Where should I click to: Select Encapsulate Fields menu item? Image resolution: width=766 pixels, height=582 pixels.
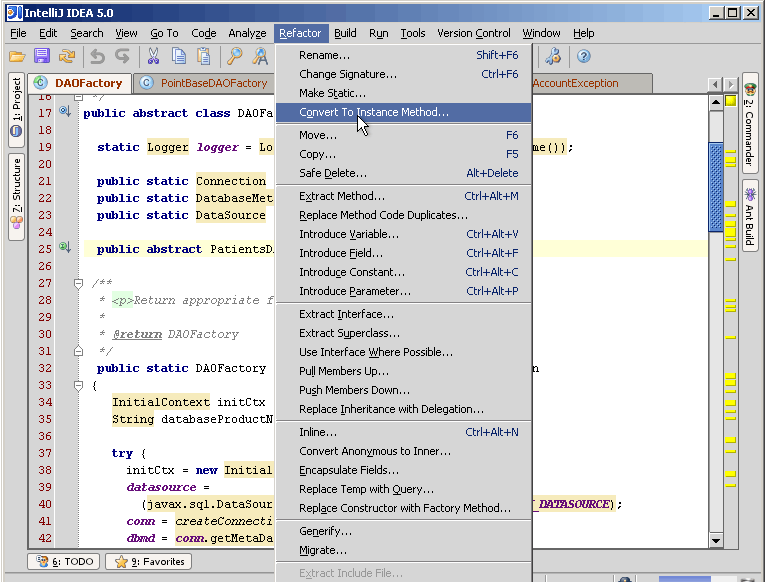point(404,471)
